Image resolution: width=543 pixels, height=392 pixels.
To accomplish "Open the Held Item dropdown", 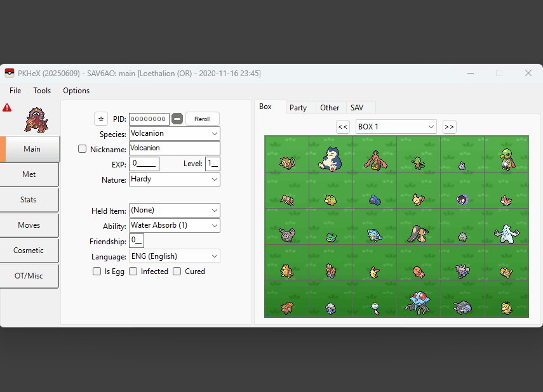I will tap(175, 211).
